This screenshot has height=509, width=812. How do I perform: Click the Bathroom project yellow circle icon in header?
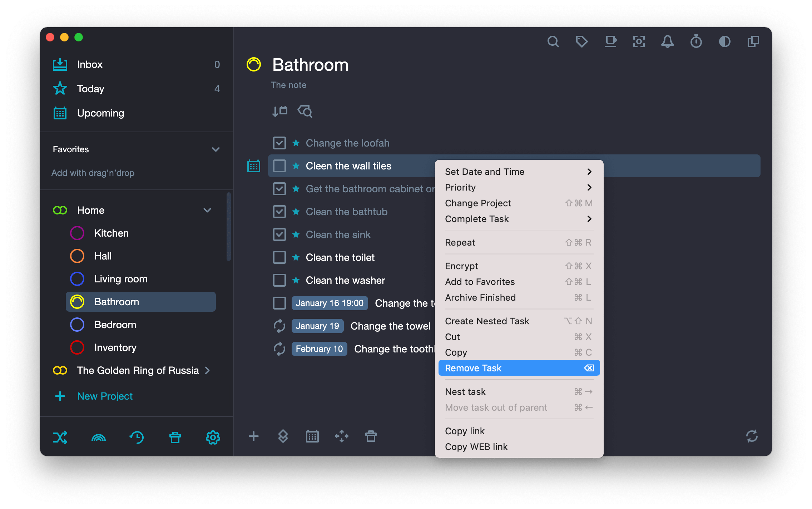point(254,65)
